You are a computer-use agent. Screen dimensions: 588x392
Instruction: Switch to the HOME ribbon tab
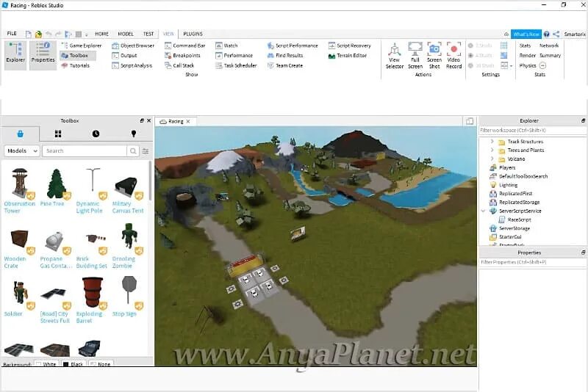tap(101, 34)
